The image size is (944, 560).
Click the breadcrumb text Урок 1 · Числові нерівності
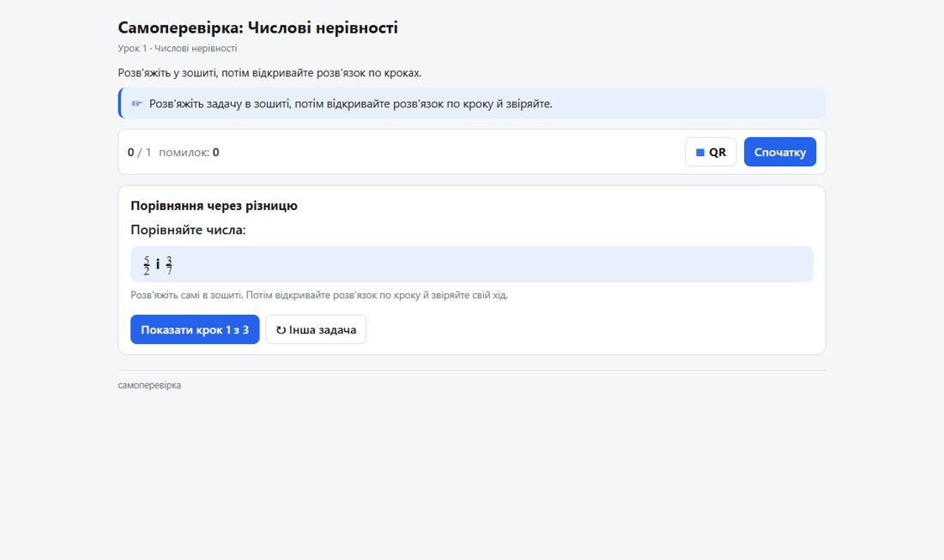coord(178,48)
